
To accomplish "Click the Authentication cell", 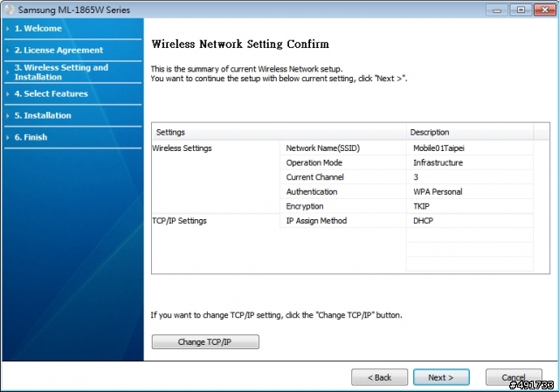I will pyautogui.click(x=342, y=192).
